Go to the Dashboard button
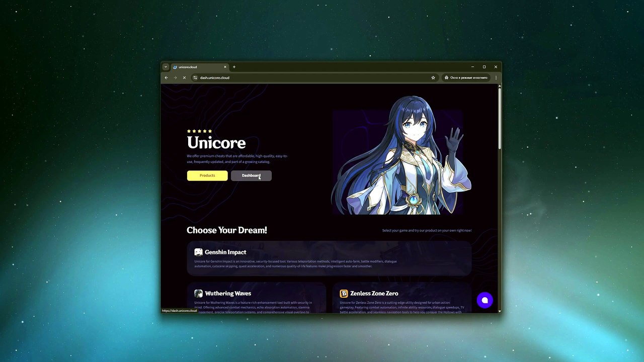The height and width of the screenshot is (362, 644). click(x=251, y=175)
